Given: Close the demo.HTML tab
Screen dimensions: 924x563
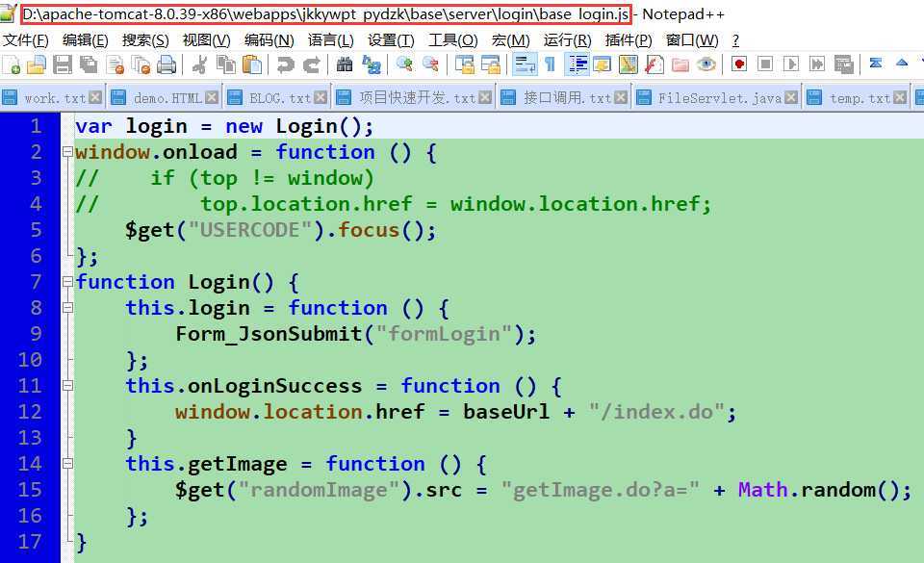Looking at the screenshot, I should [x=212, y=98].
